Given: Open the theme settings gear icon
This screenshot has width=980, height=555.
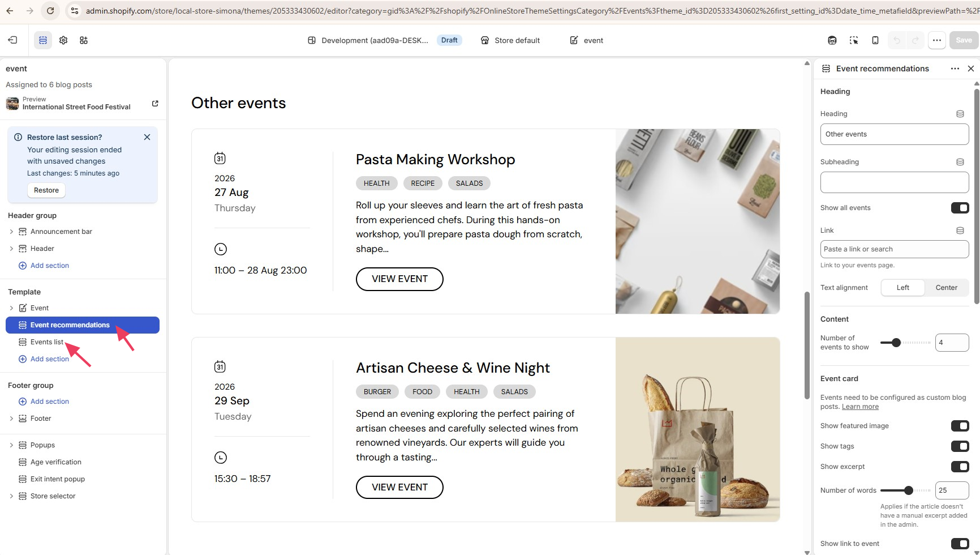Looking at the screenshot, I should tap(63, 40).
